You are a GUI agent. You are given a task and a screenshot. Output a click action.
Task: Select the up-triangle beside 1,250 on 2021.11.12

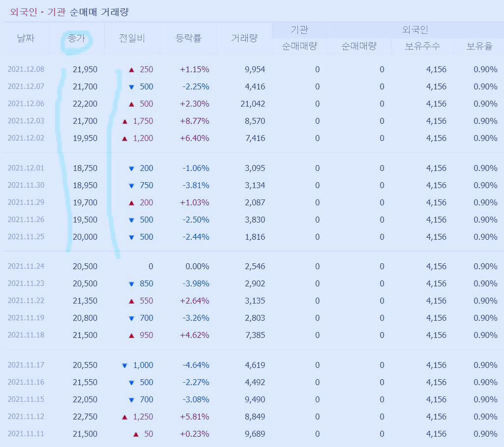(x=123, y=416)
